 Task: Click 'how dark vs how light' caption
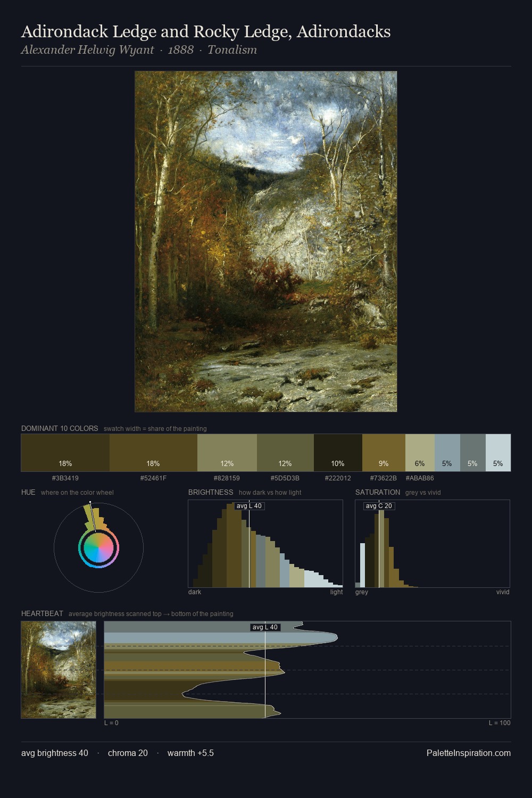(x=270, y=493)
